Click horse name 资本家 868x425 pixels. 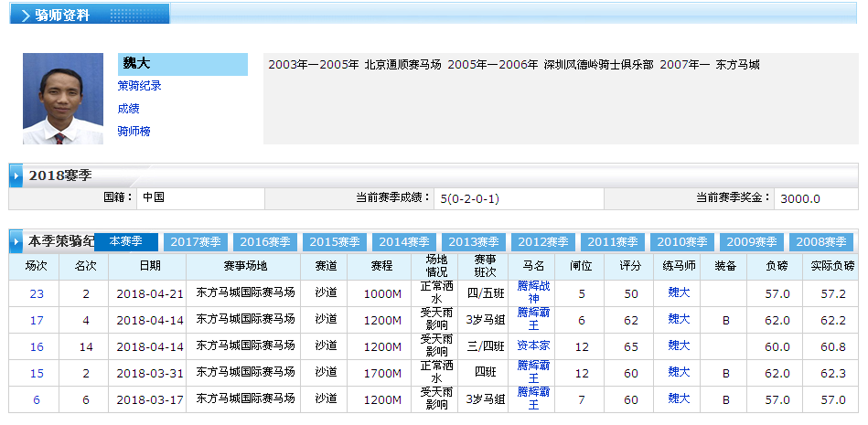coord(534,346)
